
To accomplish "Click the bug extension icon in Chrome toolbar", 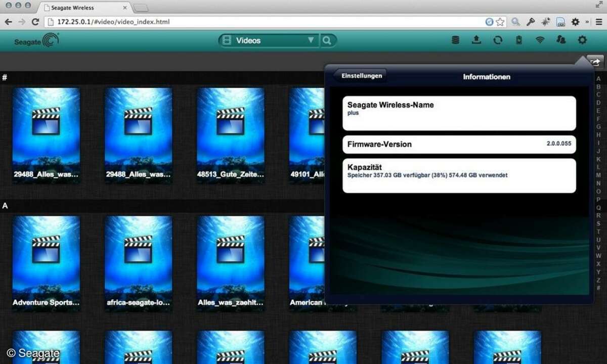I will [545, 22].
